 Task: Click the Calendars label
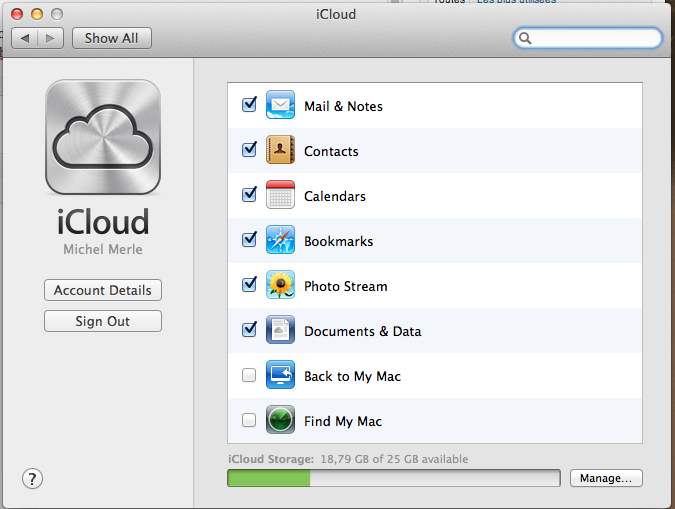point(335,196)
